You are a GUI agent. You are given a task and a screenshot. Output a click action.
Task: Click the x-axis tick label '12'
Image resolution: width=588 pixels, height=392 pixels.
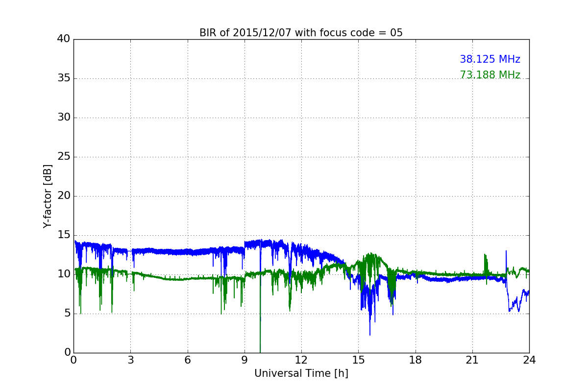(301, 360)
